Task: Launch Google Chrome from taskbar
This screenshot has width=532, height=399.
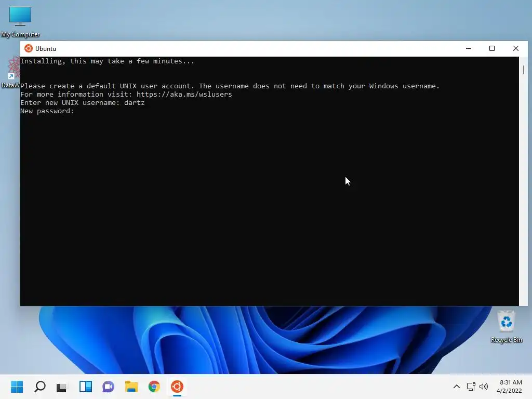Action: pyautogui.click(x=154, y=387)
